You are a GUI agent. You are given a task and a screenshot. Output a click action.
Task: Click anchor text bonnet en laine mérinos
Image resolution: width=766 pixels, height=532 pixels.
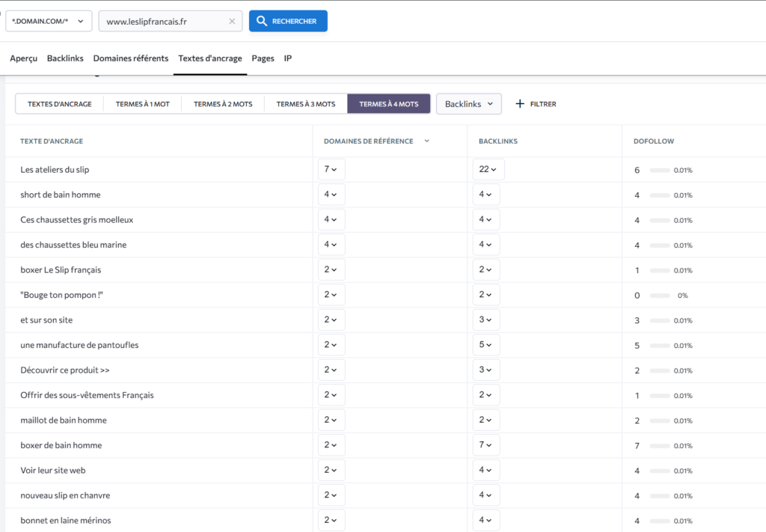pyautogui.click(x=66, y=520)
